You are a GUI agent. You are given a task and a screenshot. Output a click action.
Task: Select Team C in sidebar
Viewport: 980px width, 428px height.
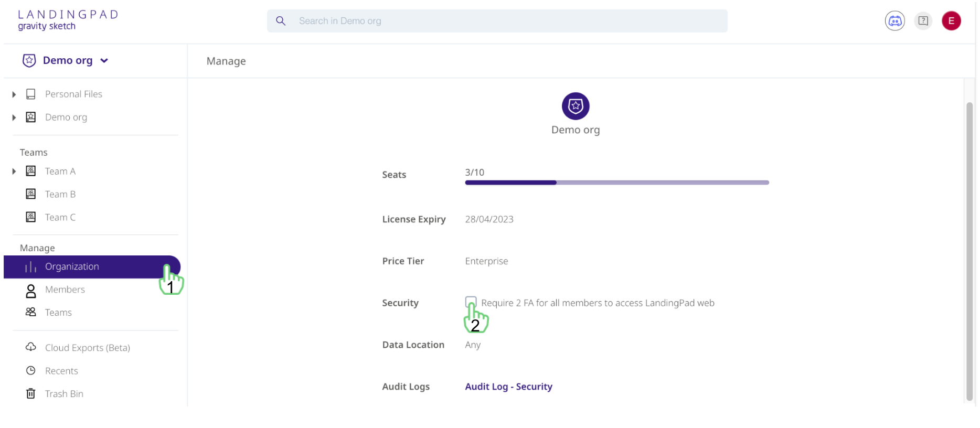pyautogui.click(x=60, y=217)
